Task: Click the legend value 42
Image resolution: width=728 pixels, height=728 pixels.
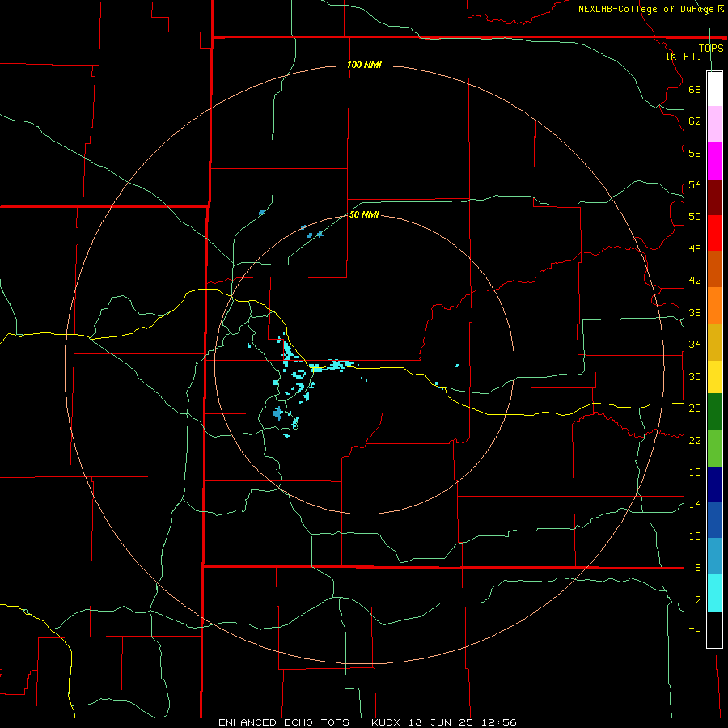Action: [x=695, y=281]
